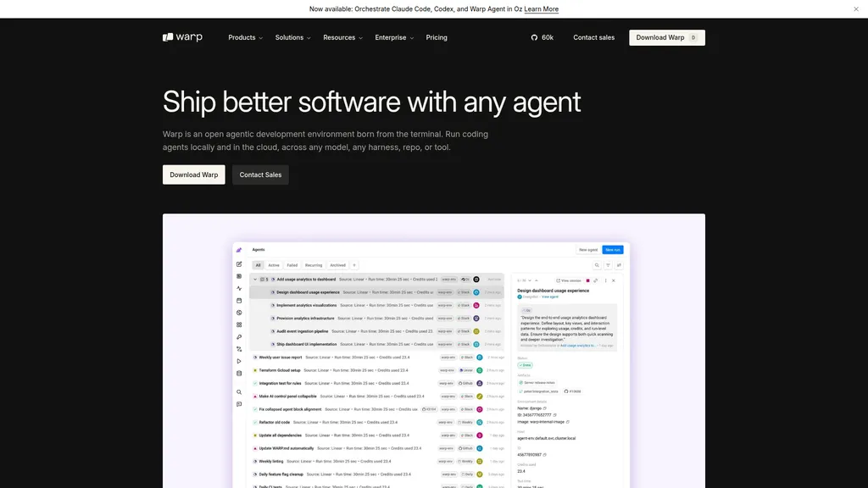Select Ship dashboard UI implementation row
Screen dimensions: 868x488
[x=376, y=344]
